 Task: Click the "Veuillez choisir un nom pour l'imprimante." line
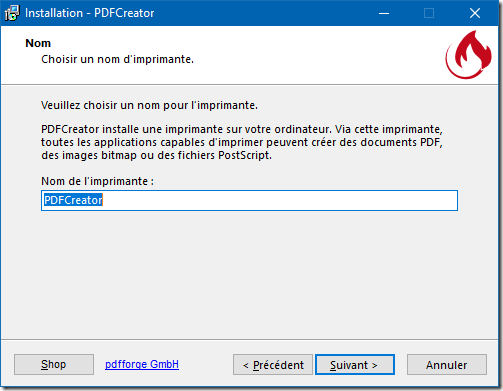click(149, 105)
